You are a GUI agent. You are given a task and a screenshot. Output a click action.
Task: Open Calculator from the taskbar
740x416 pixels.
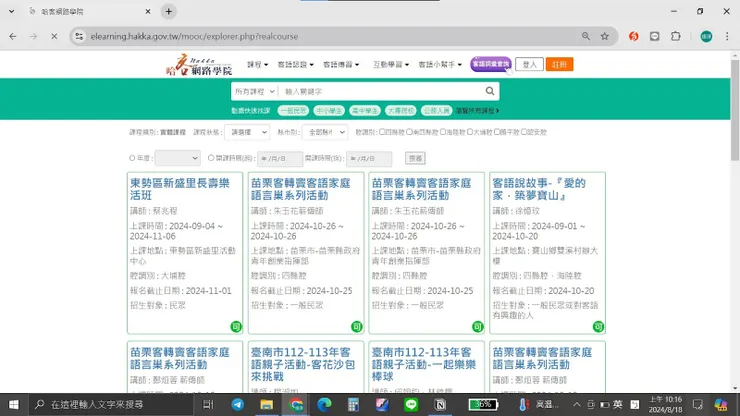coord(353,405)
